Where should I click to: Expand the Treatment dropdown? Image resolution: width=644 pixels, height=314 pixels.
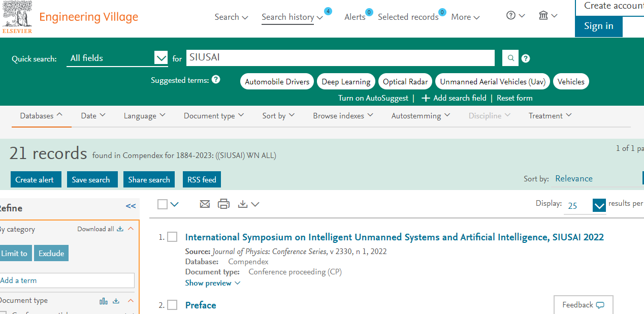tap(550, 116)
